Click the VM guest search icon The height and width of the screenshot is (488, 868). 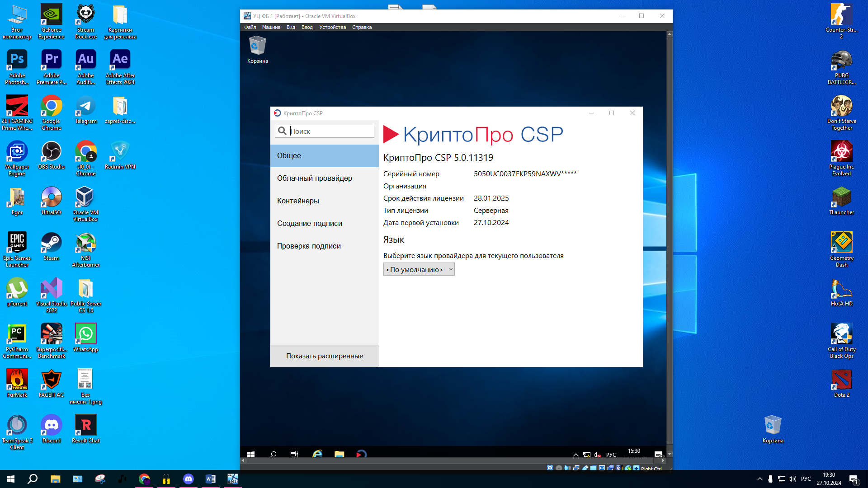pos(273,454)
